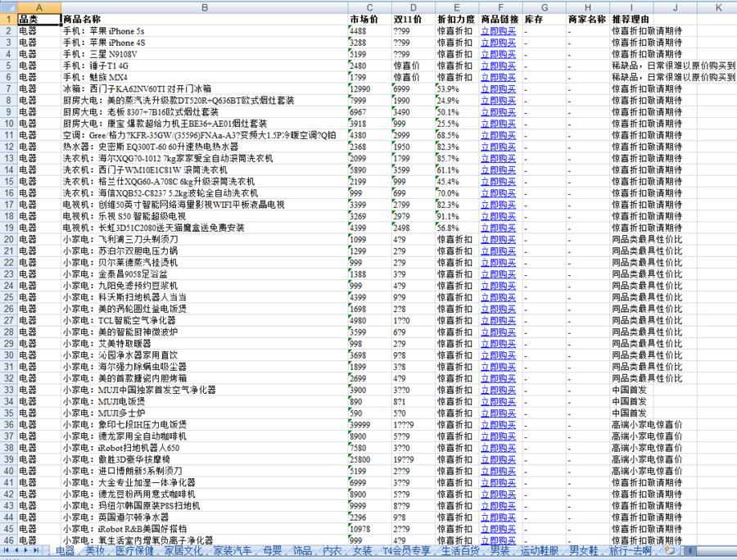
Task: Click 立即购买 link for iPhone 5s row
Action: click(498, 31)
